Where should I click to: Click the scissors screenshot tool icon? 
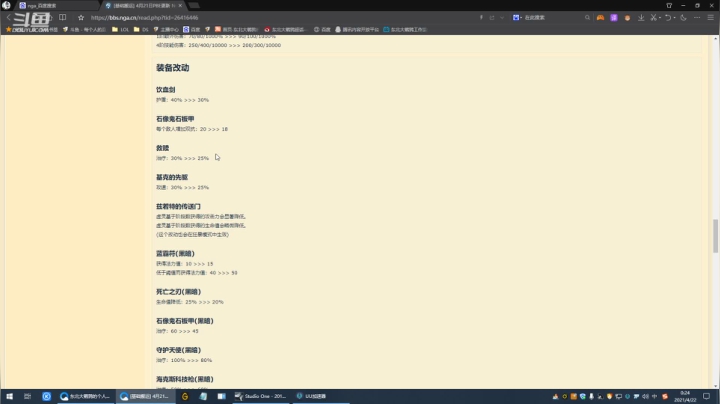pos(653,17)
